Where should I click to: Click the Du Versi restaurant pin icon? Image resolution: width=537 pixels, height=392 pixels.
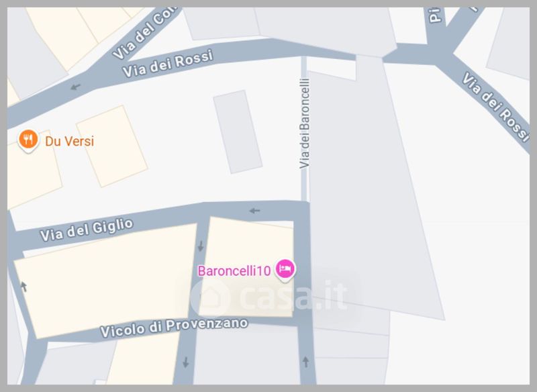click(x=28, y=140)
